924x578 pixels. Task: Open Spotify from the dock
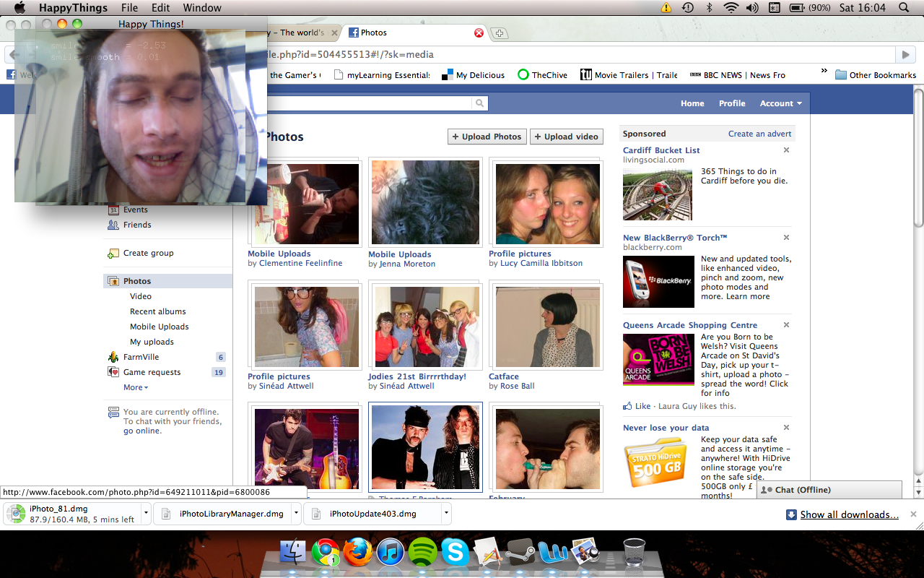coord(422,553)
